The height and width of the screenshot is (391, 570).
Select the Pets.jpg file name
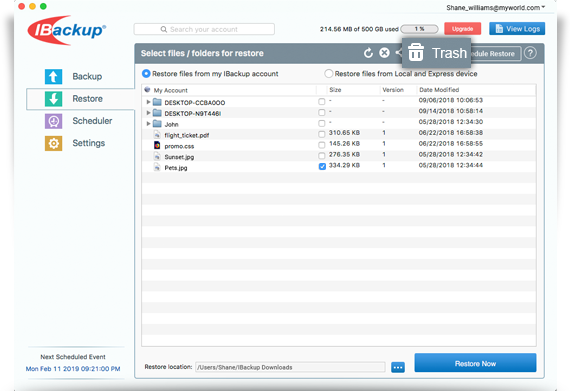point(176,168)
